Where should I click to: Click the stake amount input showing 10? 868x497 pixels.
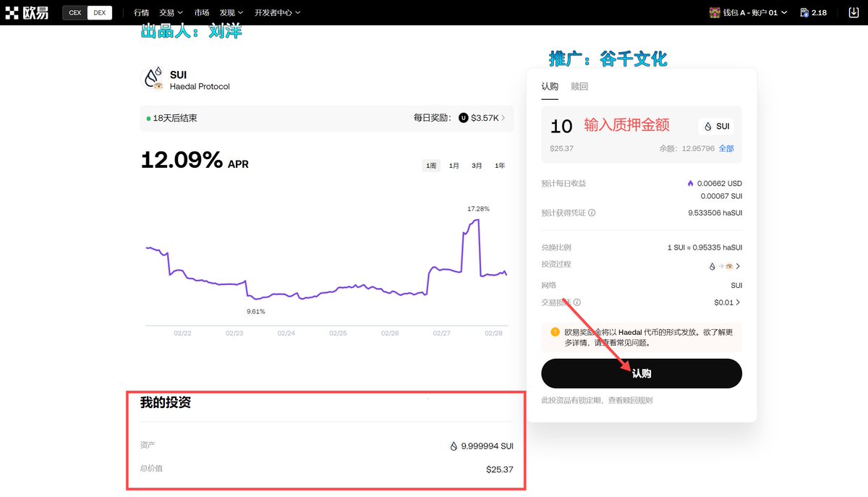pos(561,126)
